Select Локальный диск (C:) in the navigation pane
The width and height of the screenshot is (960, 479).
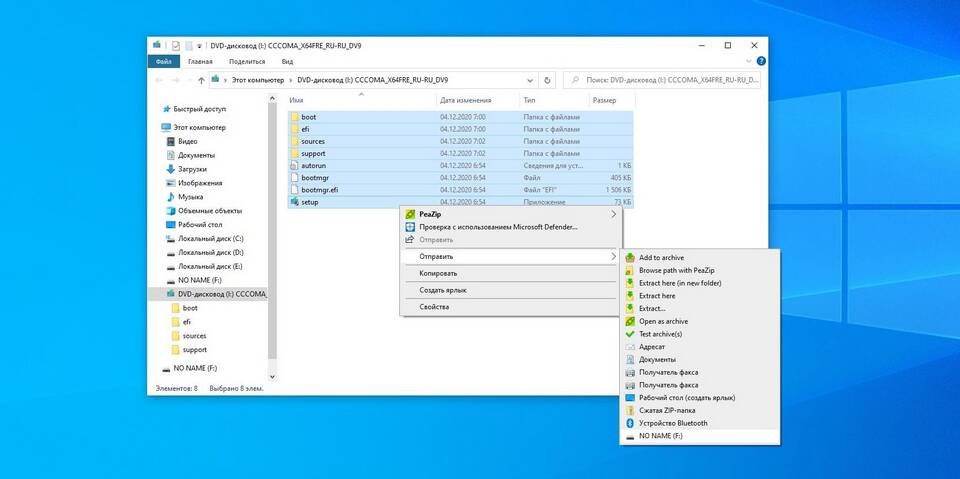click(x=210, y=238)
